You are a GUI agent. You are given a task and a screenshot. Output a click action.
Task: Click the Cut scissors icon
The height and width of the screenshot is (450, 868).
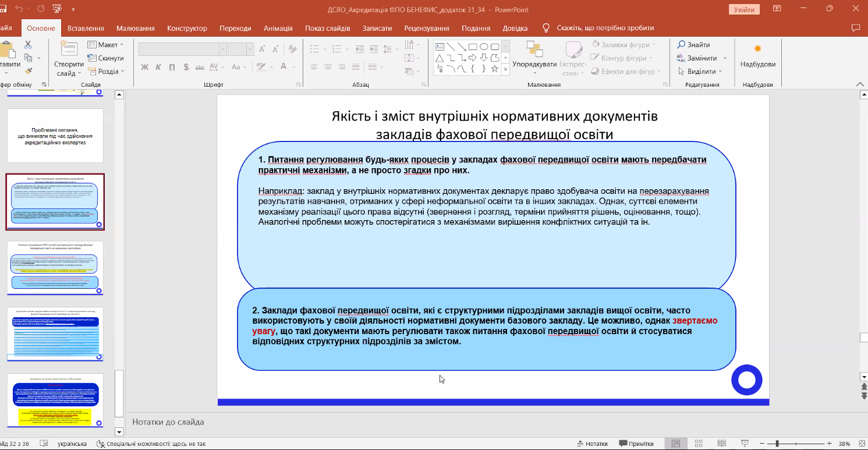pos(28,45)
